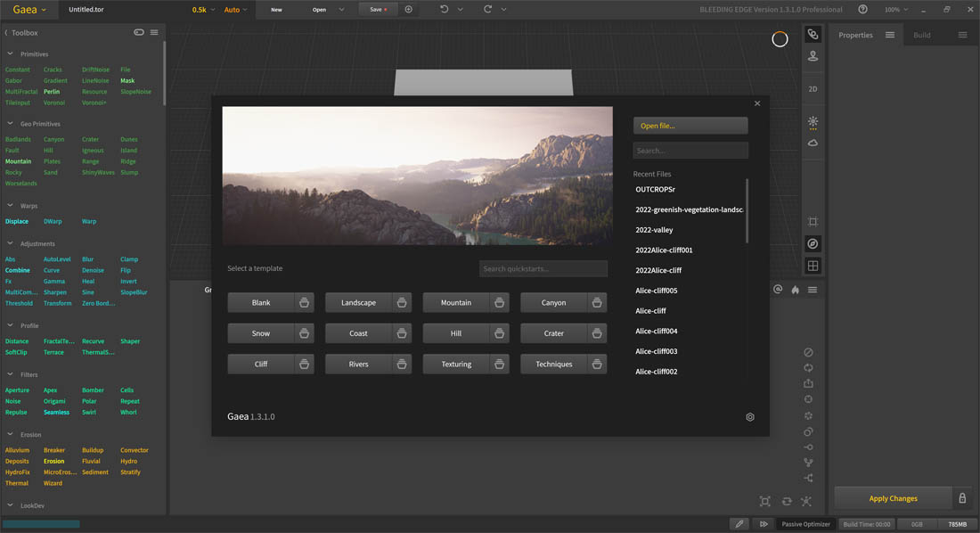Viewport: 980px width, 533px height.
Task: Click Open in the top toolbar
Action: point(319,10)
